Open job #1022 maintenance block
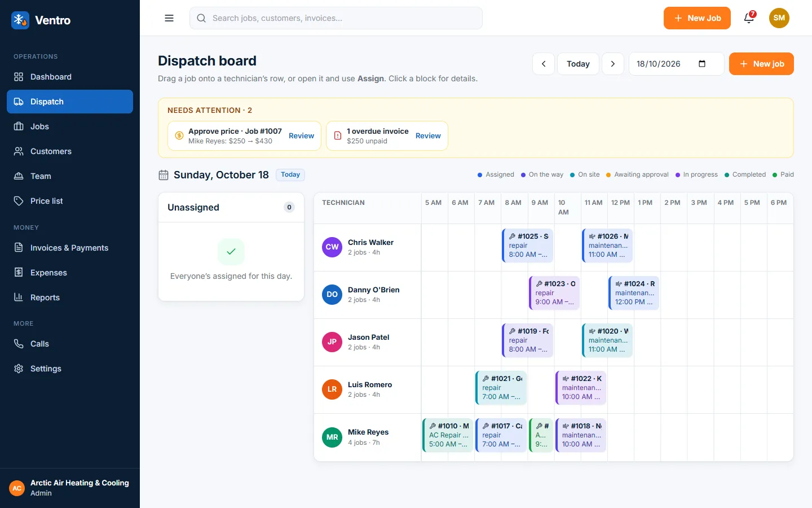Viewport: 812px width, 508px height. pyautogui.click(x=581, y=388)
